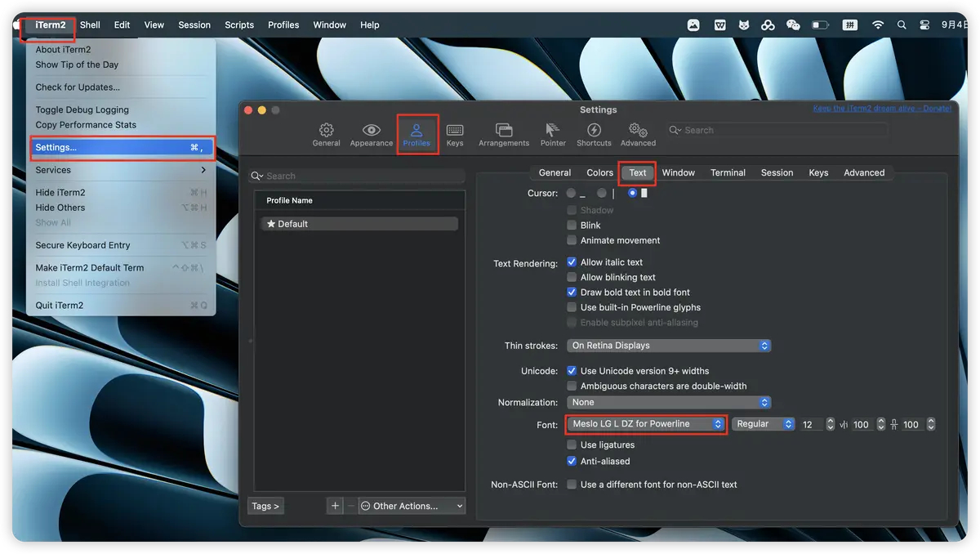Click the picture icon in the menu bar

point(693,25)
